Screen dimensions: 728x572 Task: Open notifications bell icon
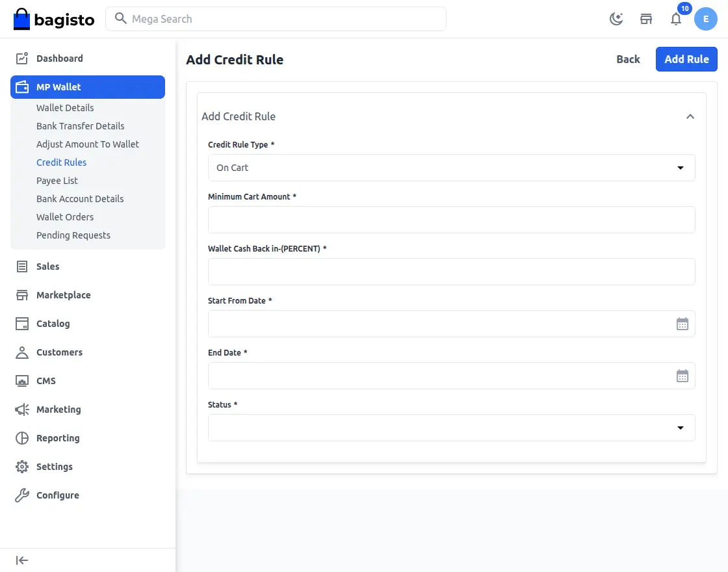[676, 19]
